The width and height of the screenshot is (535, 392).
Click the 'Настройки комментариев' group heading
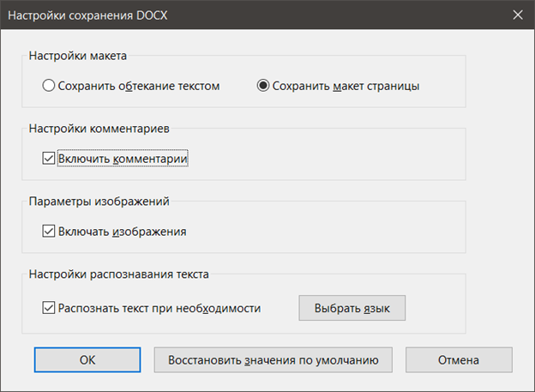coord(99,129)
